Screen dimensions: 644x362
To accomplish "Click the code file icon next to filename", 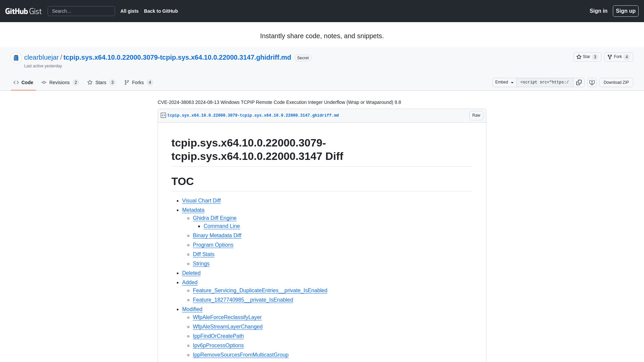I will click(163, 115).
